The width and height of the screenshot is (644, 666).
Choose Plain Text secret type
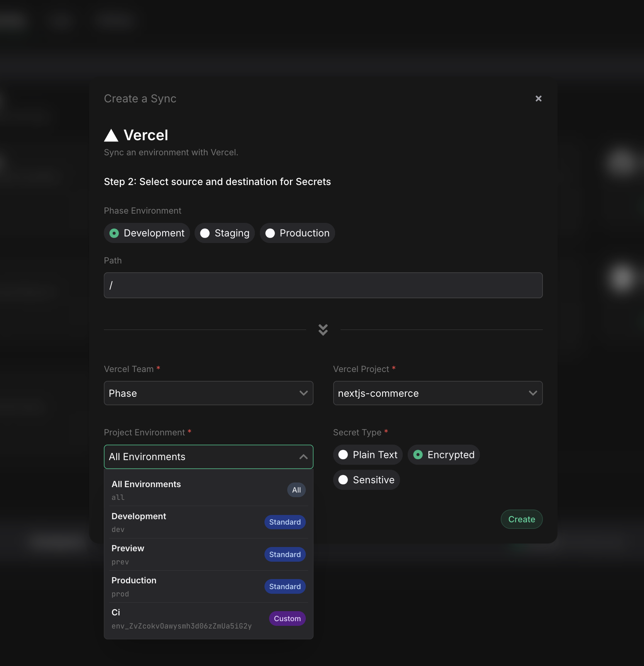click(x=368, y=455)
